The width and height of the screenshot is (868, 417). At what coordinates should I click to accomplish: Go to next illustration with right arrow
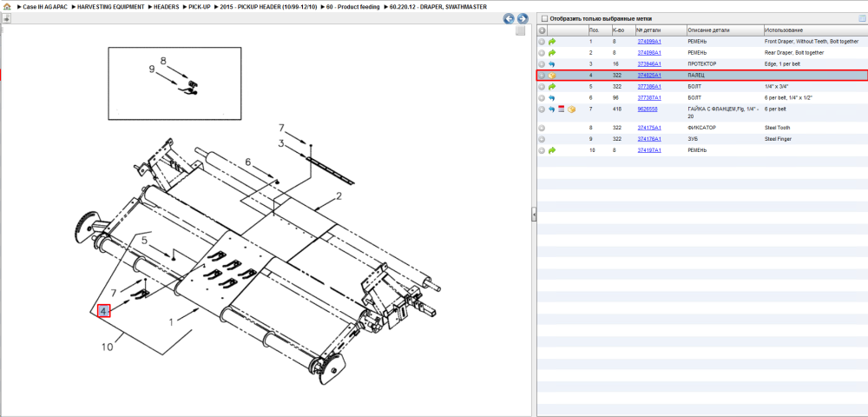(x=522, y=19)
